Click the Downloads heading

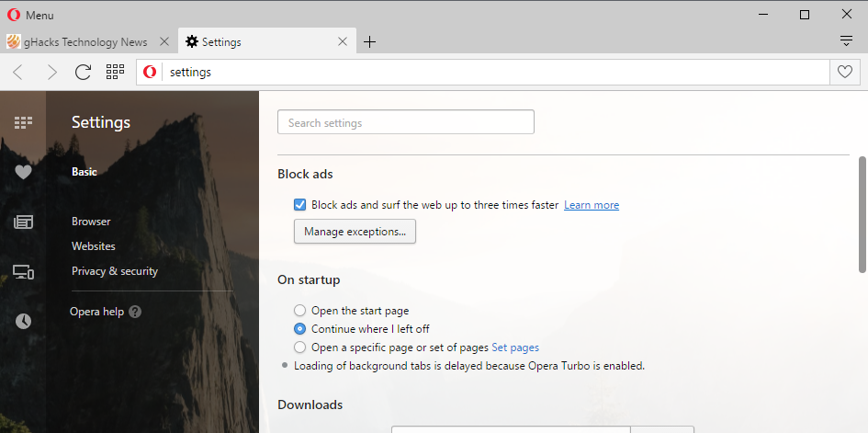pos(310,405)
